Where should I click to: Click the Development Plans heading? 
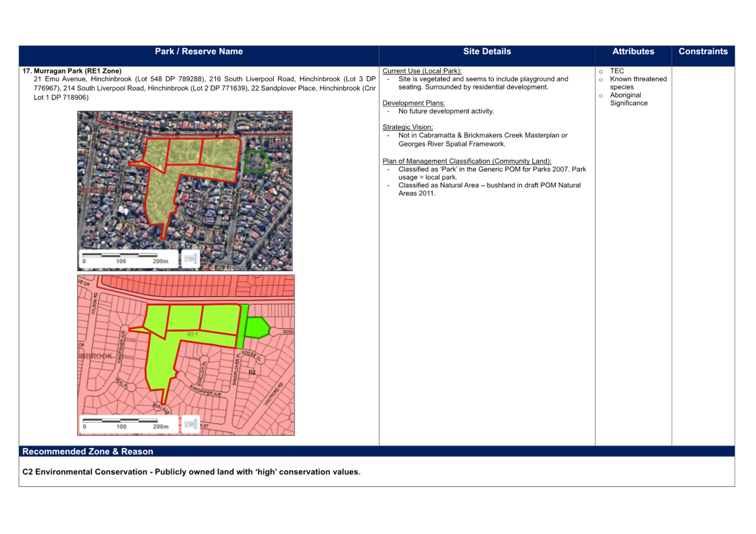point(414,103)
